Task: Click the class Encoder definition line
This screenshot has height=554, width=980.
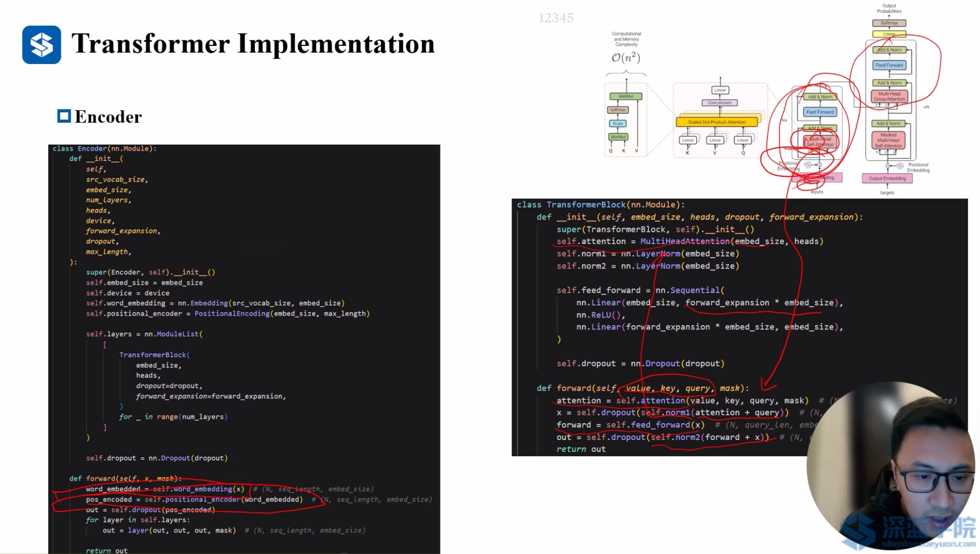Action: coord(104,149)
